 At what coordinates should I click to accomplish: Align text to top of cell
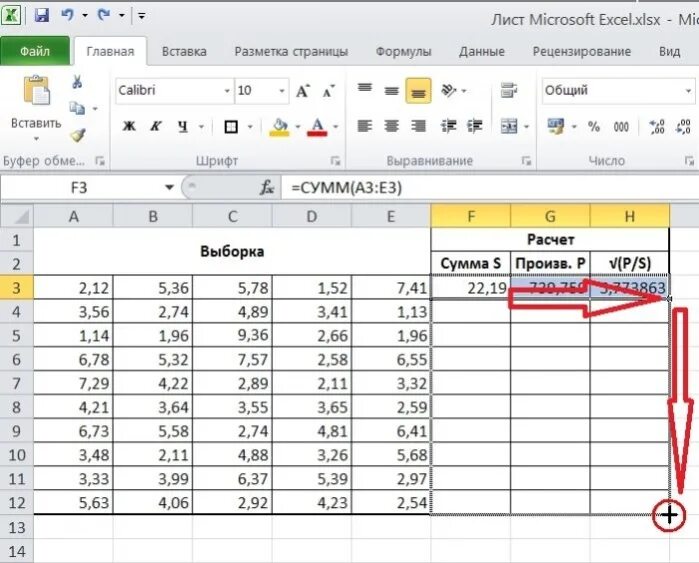click(365, 90)
